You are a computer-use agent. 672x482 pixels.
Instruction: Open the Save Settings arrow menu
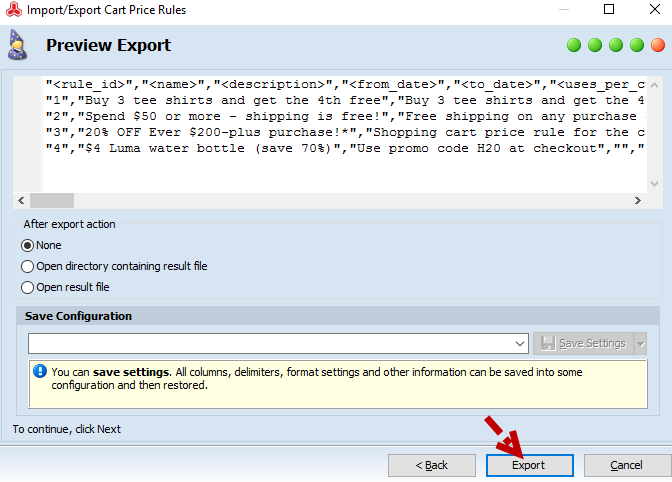click(x=641, y=344)
